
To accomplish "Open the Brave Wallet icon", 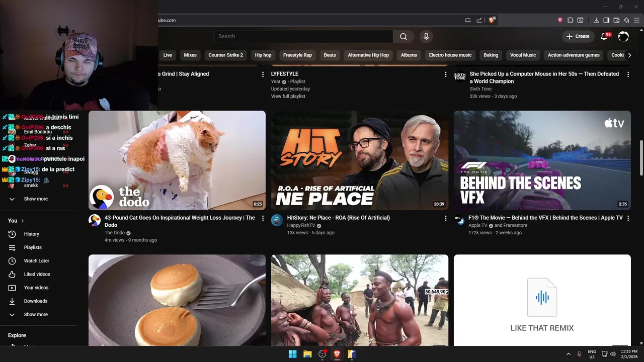I will (616, 20).
